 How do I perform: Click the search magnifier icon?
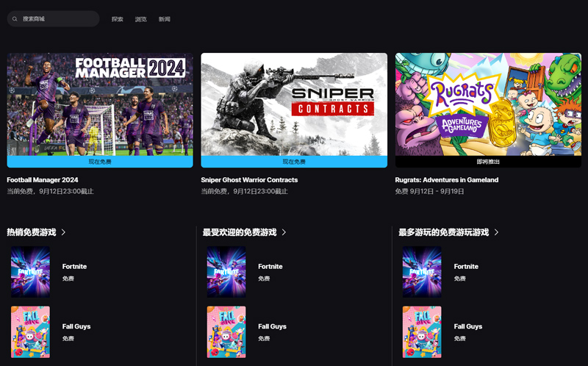pyautogui.click(x=15, y=19)
